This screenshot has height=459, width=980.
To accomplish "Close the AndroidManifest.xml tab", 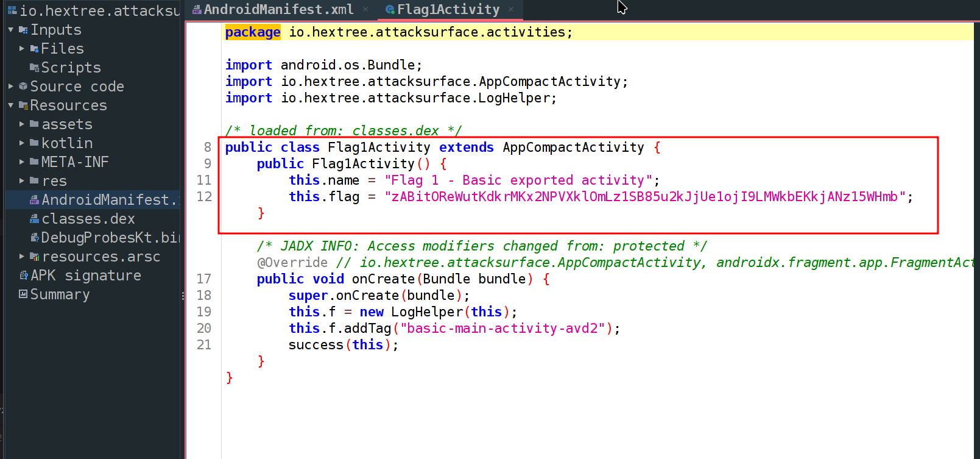I will pos(365,10).
